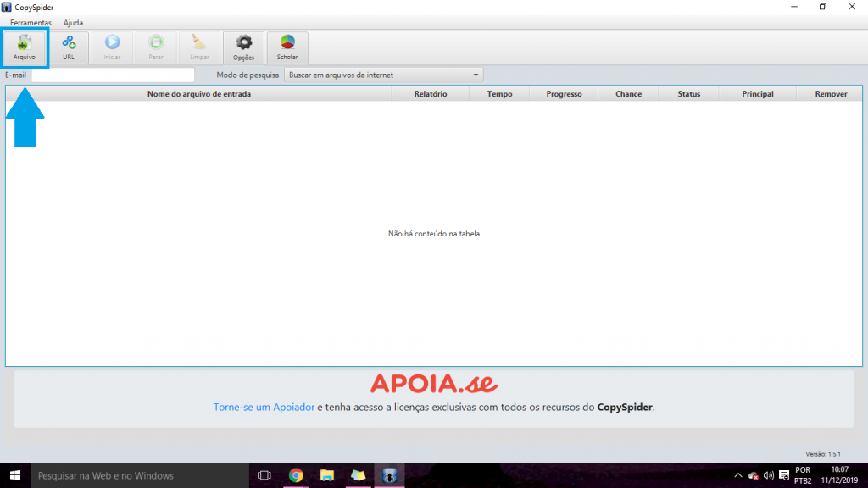
Task: Click the Versão: 1.5.1 label
Action: [x=822, y=454]
